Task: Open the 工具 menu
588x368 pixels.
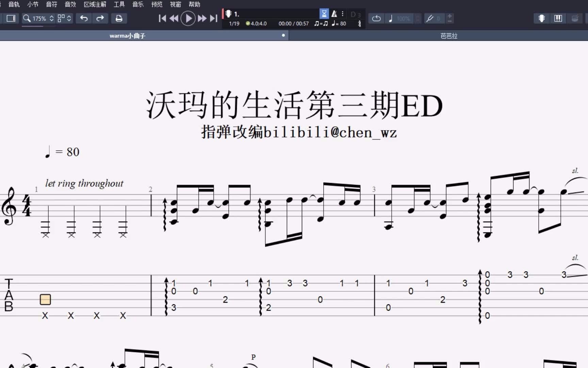Action: click(119, 4)
